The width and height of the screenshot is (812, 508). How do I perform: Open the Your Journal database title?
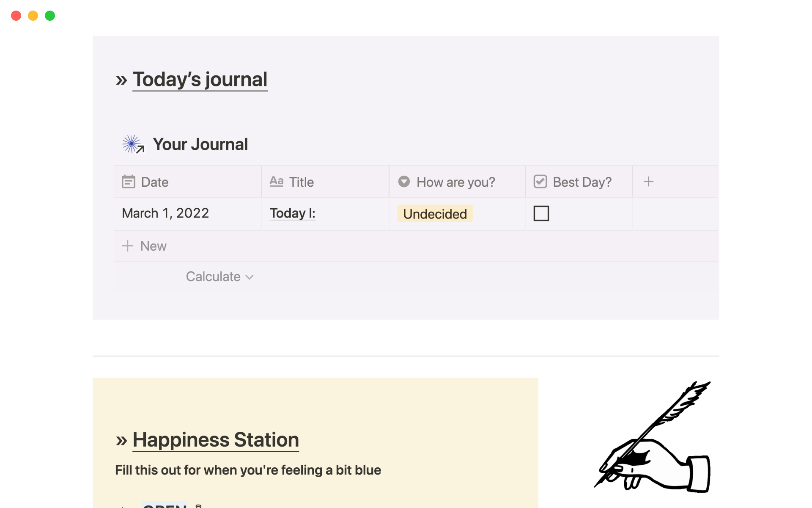coord(200,144)
